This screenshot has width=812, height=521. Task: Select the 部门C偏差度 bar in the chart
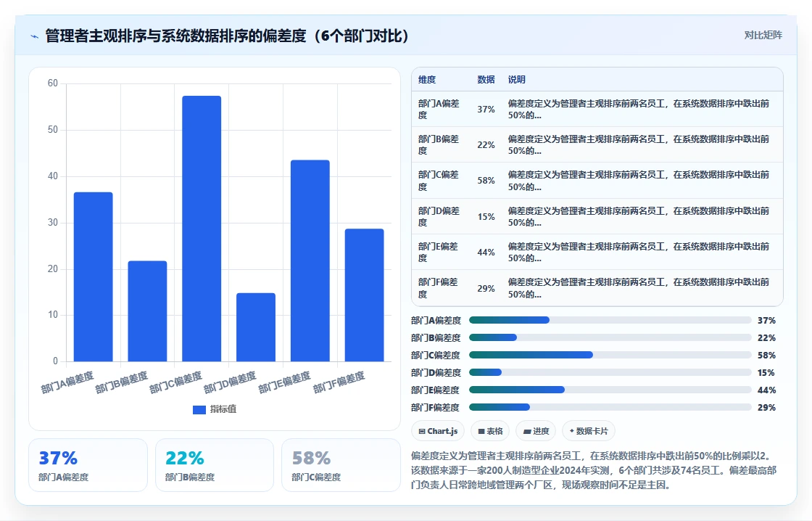pyautogui.click(x=202, y=229)
